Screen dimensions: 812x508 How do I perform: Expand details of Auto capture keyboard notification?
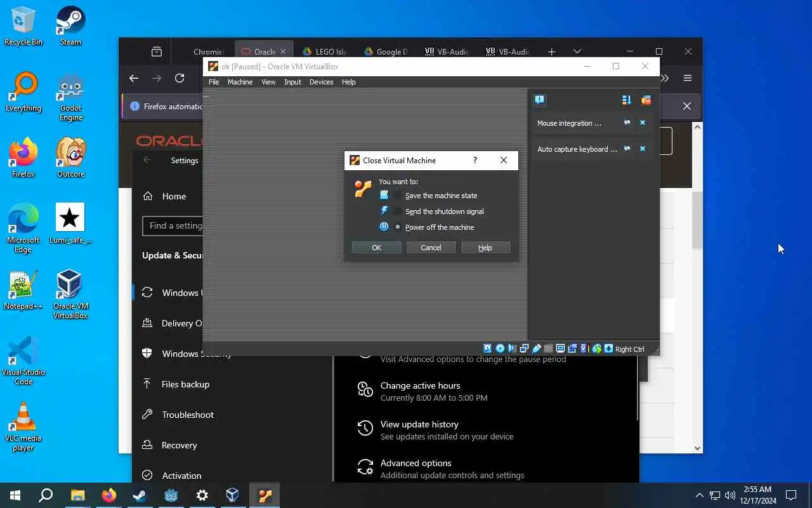coord(627,149)
